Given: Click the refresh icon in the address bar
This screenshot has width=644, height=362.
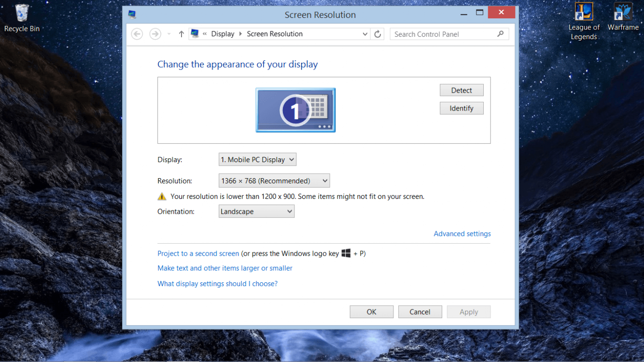Looking at the screenshot, I should [378, 34].
